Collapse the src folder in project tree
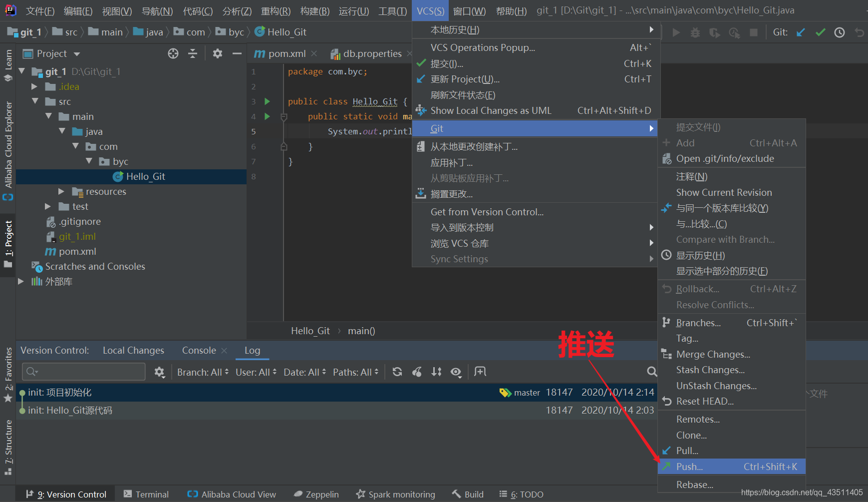The image size is (868, 502). tap(35, 101)
